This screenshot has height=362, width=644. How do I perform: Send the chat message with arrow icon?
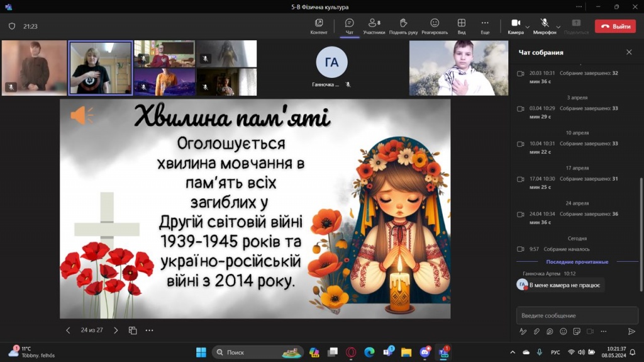(x=631, y=331)
